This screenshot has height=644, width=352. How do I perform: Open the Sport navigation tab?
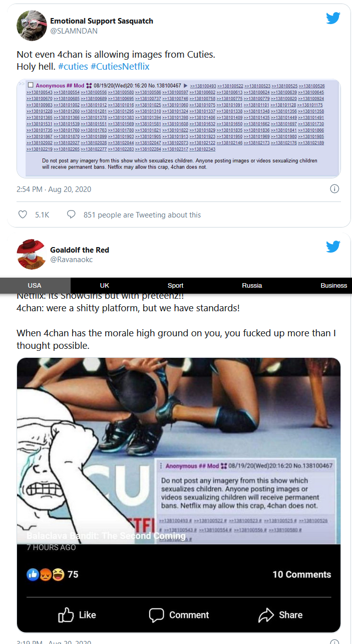point(175,285)
